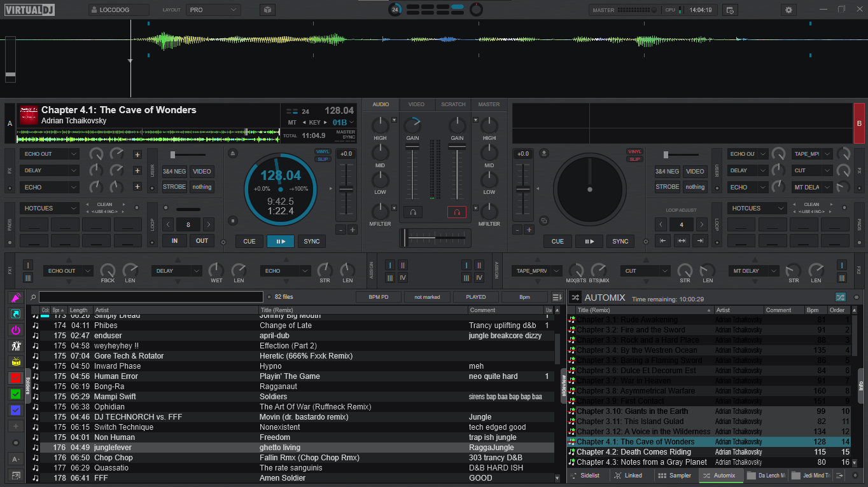Eject the track on deck B
The width and height of the screenshot is (868, 487).
[x=543, y=153]
